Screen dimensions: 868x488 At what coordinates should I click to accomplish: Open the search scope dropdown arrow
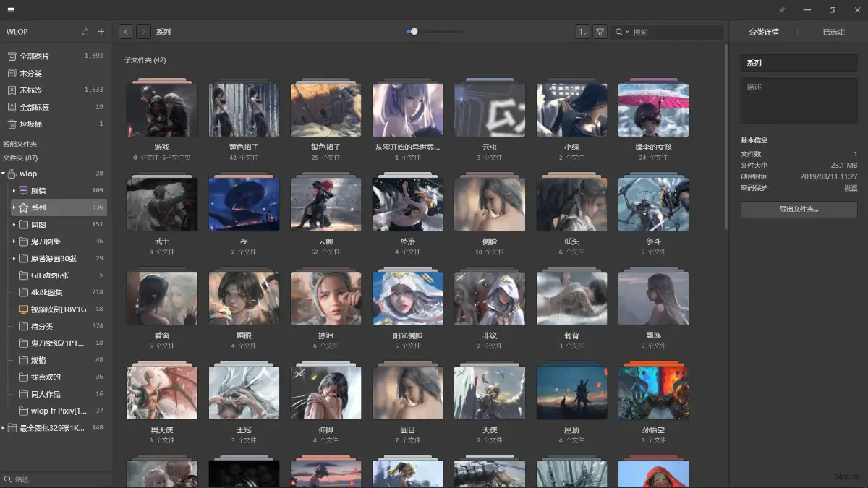click(627, 32)
